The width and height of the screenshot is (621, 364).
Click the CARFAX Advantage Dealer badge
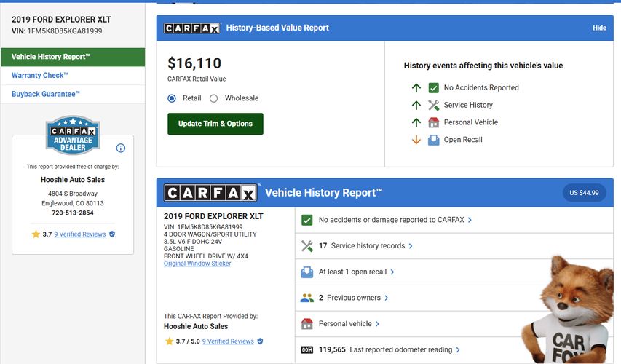72,135
